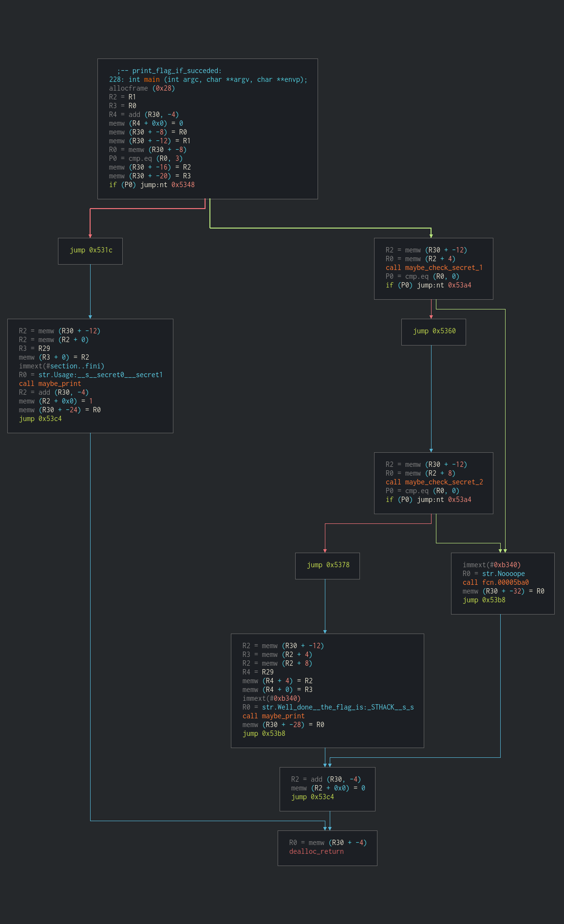Select 'R0 = memw (R30 + -8)' line
This screenshot has height=924, width=564.
point(148,150)
